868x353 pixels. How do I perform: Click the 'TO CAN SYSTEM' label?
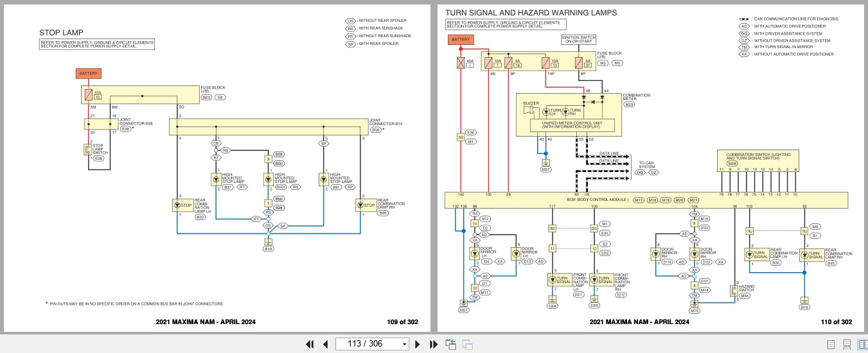click(646, 166)
